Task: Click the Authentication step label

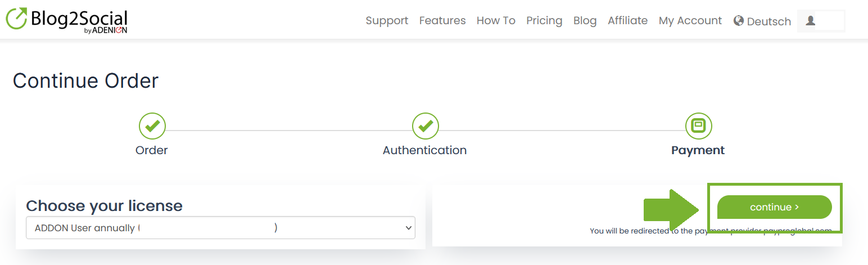Action: click(424, 150)
